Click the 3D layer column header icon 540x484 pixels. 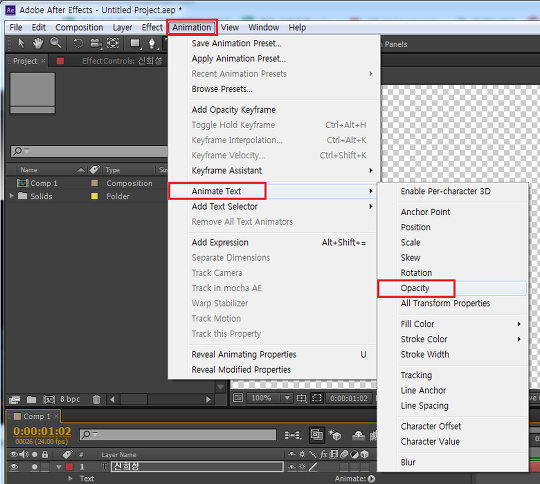(x=365, y=454)
